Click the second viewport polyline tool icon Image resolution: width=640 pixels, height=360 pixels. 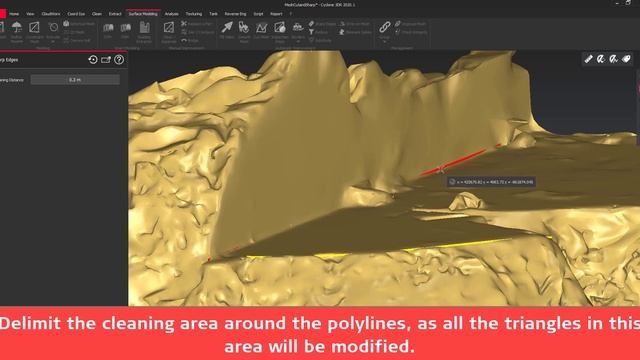pyautogui.click(x=601, y=59)
